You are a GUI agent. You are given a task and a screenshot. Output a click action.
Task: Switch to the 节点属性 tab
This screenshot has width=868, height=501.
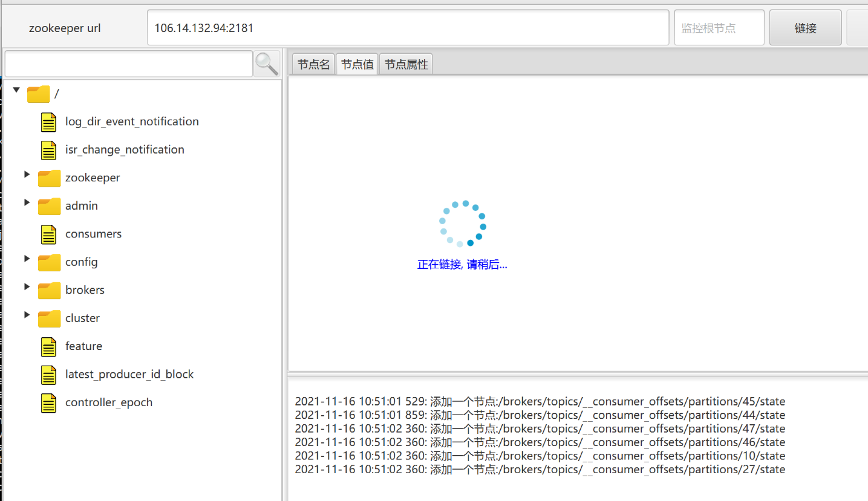406,64
